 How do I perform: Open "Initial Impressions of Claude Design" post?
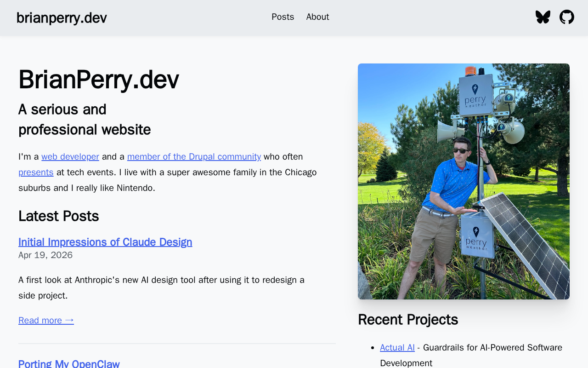click(x=105, y=242)
